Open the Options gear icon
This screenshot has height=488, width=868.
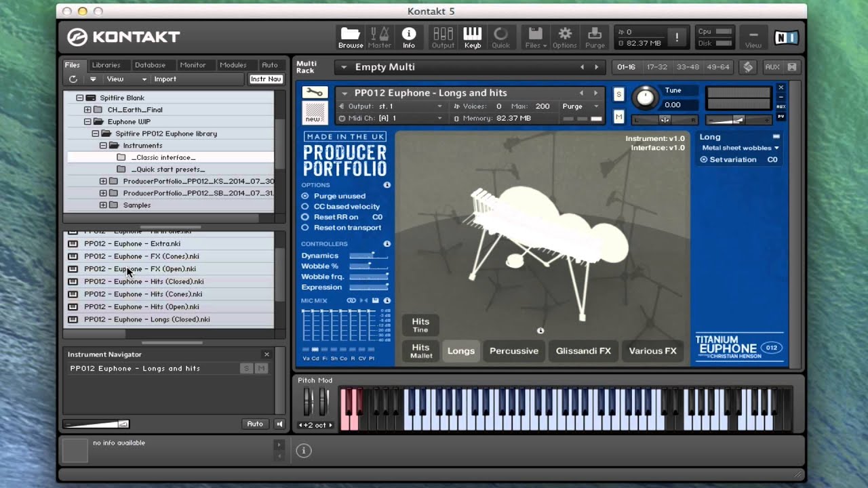564,38
